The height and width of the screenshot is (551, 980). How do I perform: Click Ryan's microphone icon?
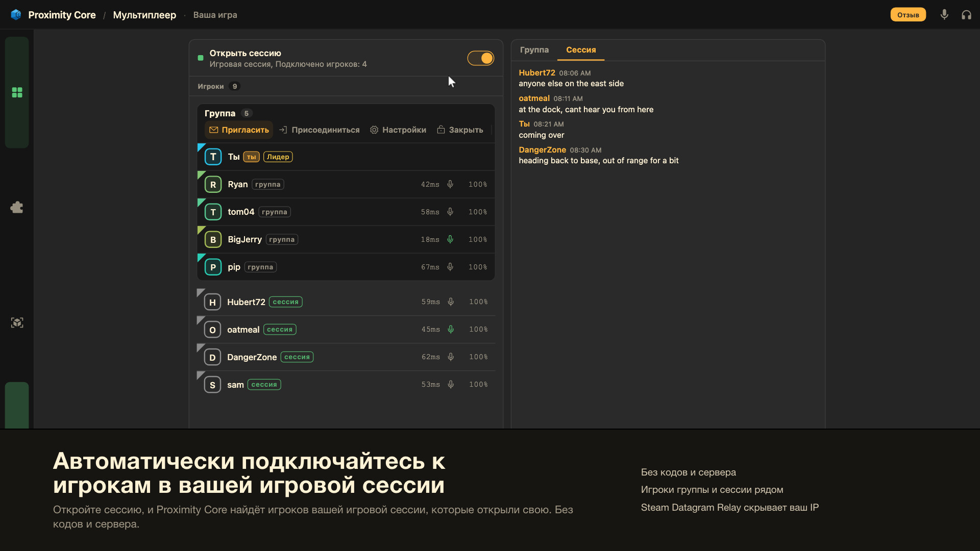pos(450,184)
